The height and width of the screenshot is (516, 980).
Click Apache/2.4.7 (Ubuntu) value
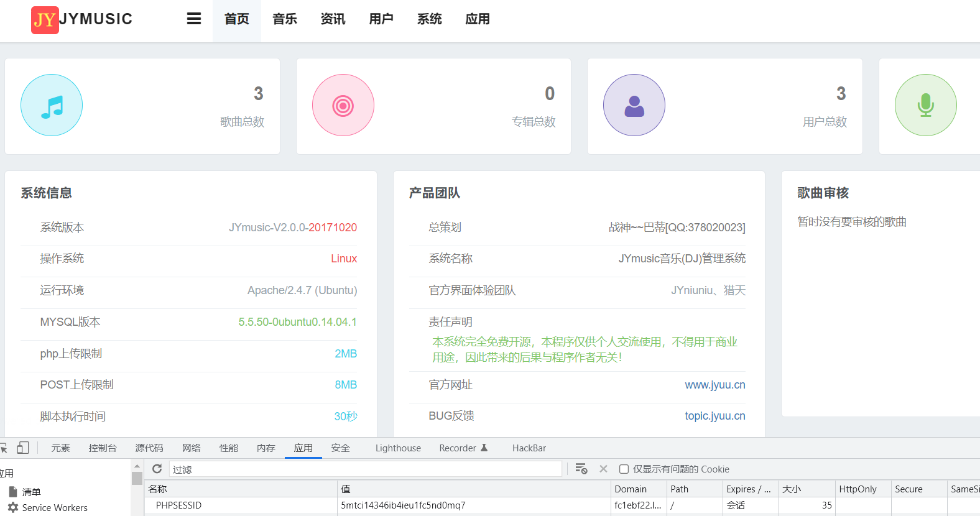pyautogui.click(x=302, y=290)
